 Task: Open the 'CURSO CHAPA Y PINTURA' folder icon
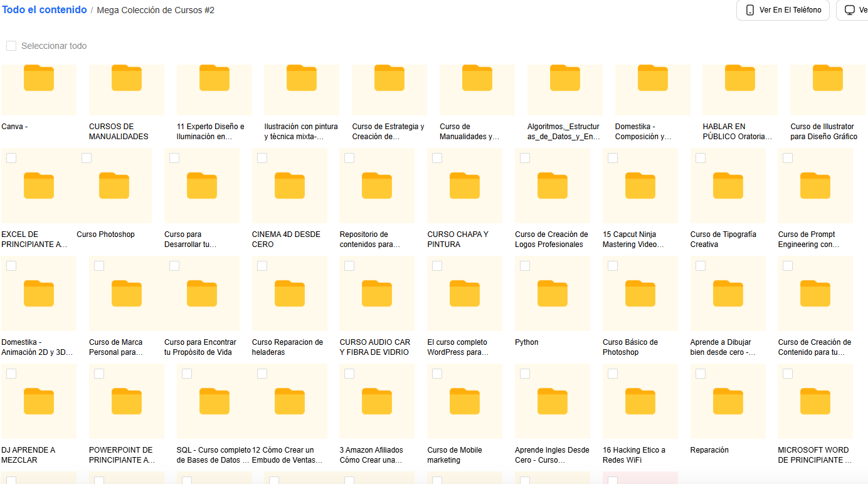click(465, 186)
